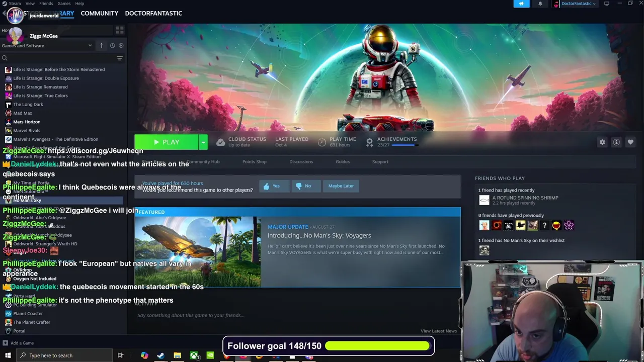
Task: Open the Friends menu
Action: (46, 4)
